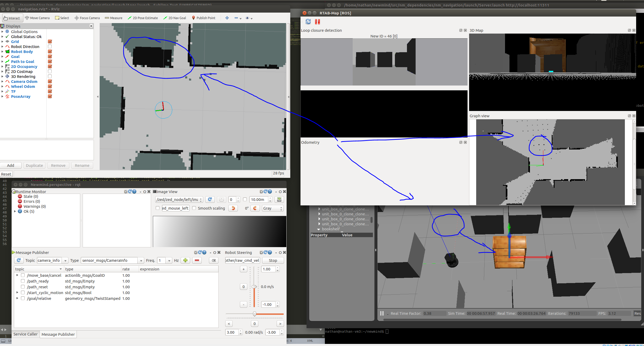
Task: Click the pause control in Gazebo status bar
Action: click(x=382, y=313)
